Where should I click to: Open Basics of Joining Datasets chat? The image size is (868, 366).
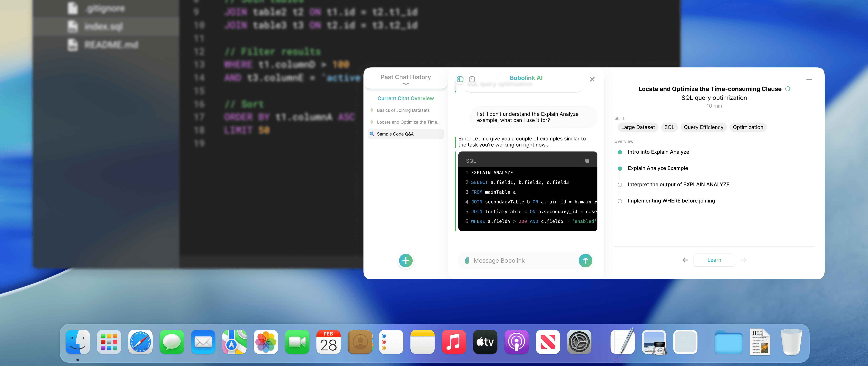pyautogui.click(x=403, y=110)
